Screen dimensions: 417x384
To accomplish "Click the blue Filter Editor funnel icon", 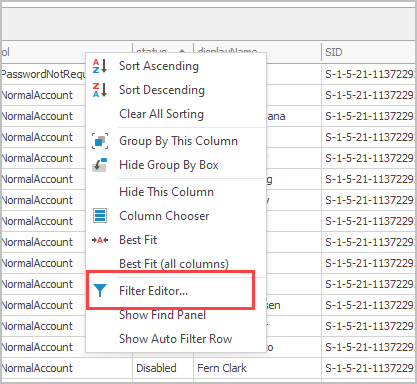I will click(x=100, y=291).
